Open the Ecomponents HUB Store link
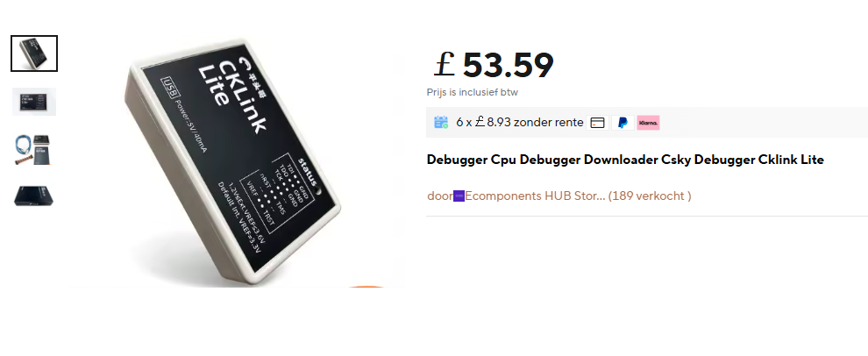Screen dimensions: 868x356 point(535,196)
